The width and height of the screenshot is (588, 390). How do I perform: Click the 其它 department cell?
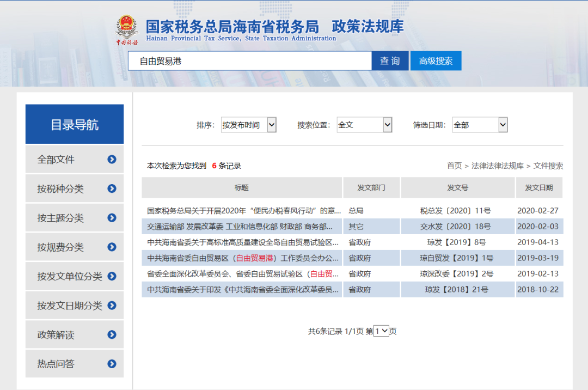356,227
